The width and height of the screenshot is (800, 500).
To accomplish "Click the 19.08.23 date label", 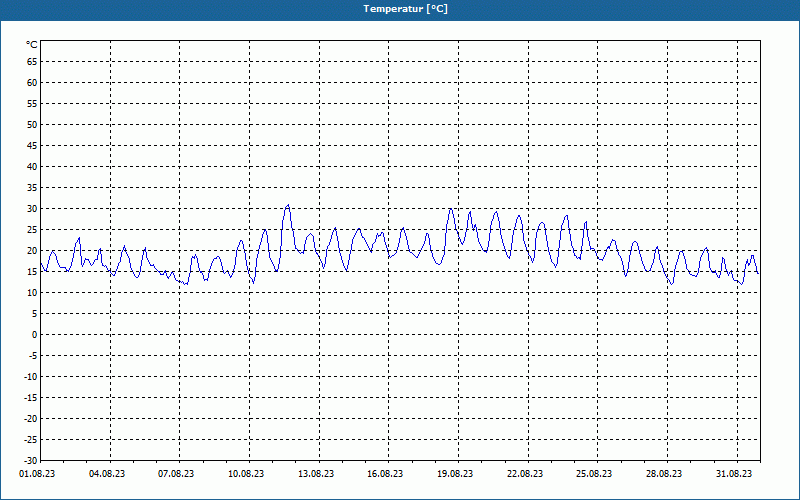I will pyautogui.click(x=455, y=474).
